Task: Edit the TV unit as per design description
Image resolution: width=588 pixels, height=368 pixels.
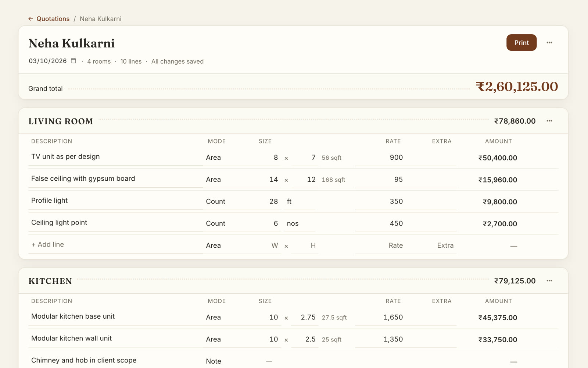Action: point(115,157)
